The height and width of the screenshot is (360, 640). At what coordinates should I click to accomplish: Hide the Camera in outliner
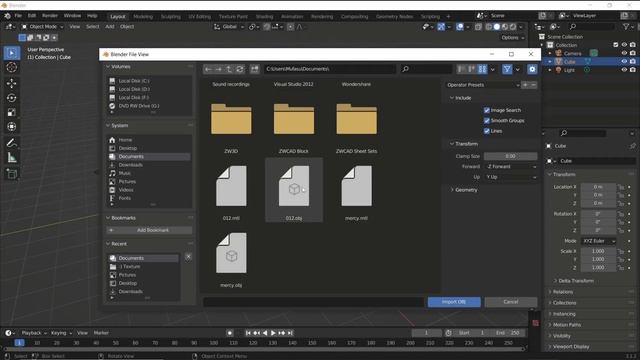pyautogui.click(x=624, y=53)
